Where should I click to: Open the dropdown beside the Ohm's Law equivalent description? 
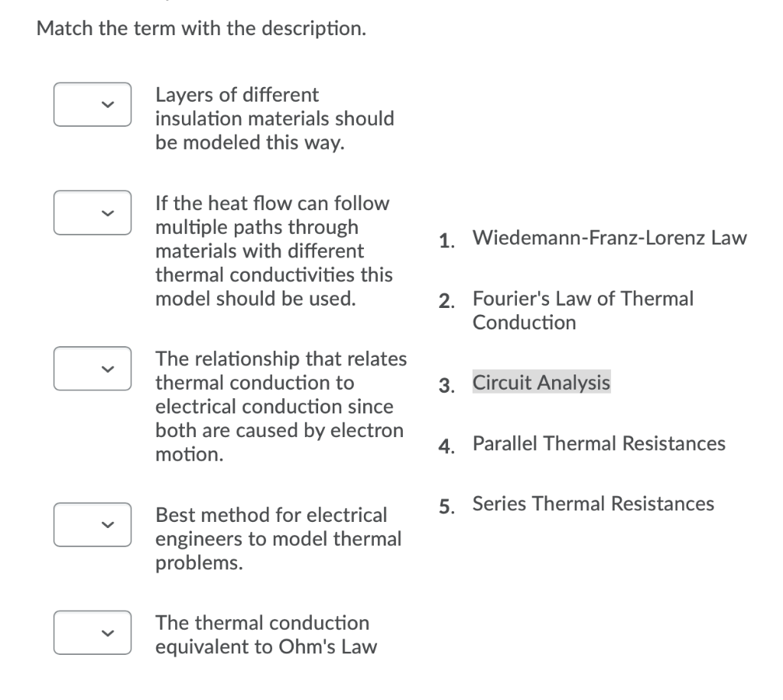[x=92, y=632]
